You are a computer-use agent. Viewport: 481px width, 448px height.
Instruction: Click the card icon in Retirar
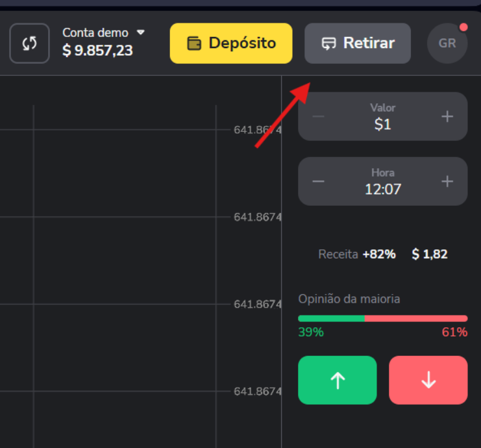click(328, 44)
